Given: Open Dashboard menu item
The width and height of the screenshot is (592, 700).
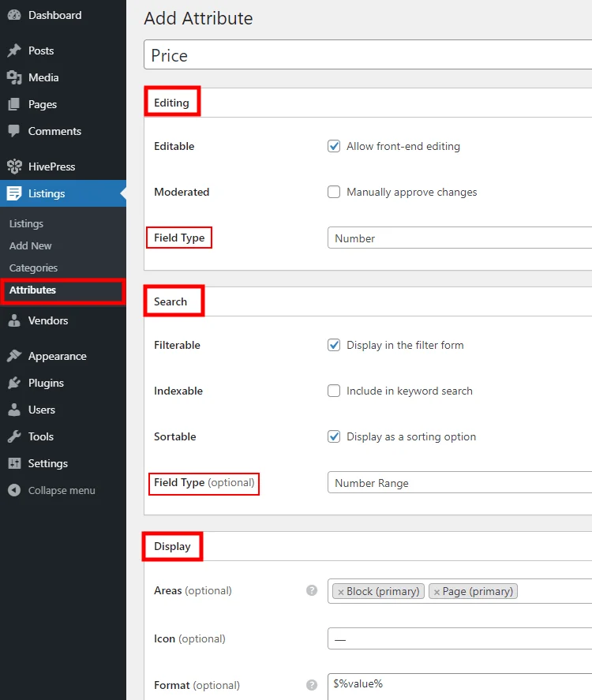Looking at the screenshot, I should point(63,15).
